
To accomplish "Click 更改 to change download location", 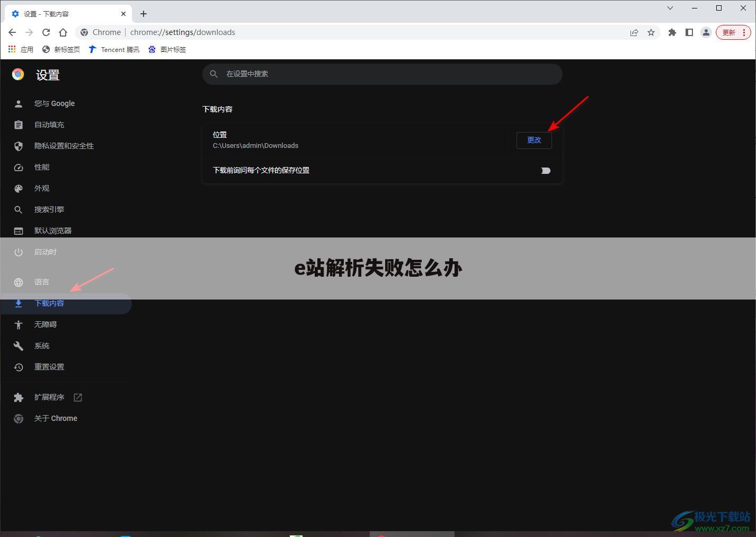I will point(534,140).
